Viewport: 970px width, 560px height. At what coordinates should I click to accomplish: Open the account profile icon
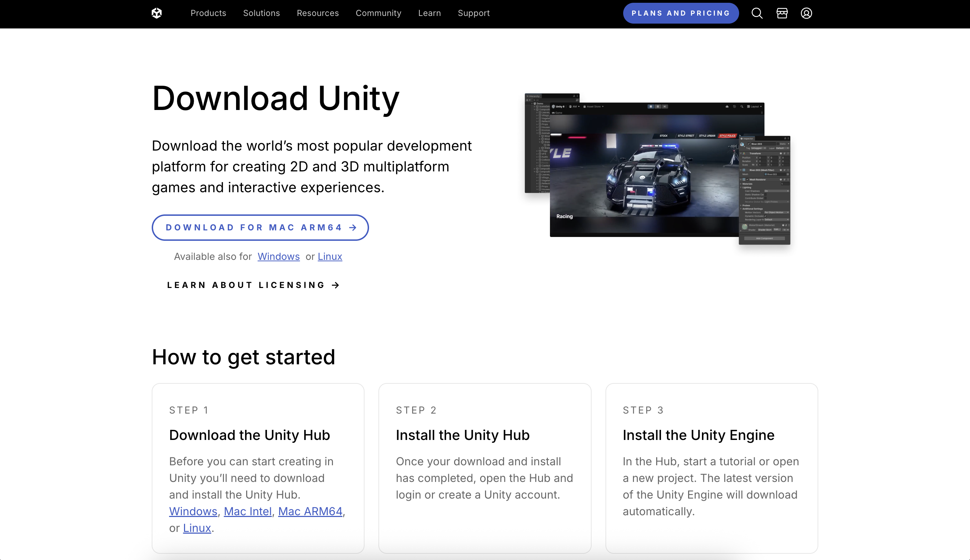coord(806,13)
